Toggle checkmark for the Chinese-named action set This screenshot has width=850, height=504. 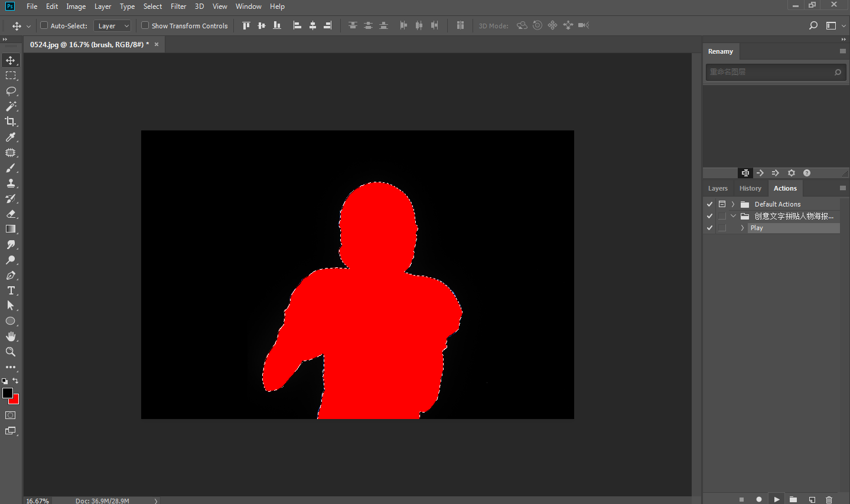coord(710,216)
